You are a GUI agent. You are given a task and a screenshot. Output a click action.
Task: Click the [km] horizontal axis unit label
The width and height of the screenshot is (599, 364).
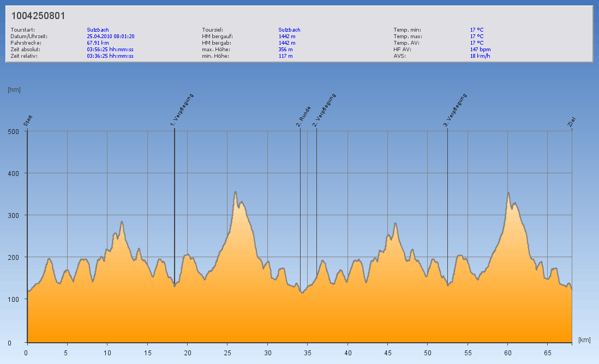point(584,340)
